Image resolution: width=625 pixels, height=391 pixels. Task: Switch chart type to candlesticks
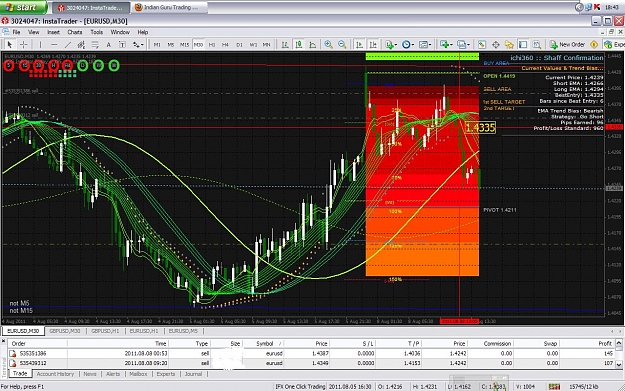pyautogui.click(x=299, y=45)
